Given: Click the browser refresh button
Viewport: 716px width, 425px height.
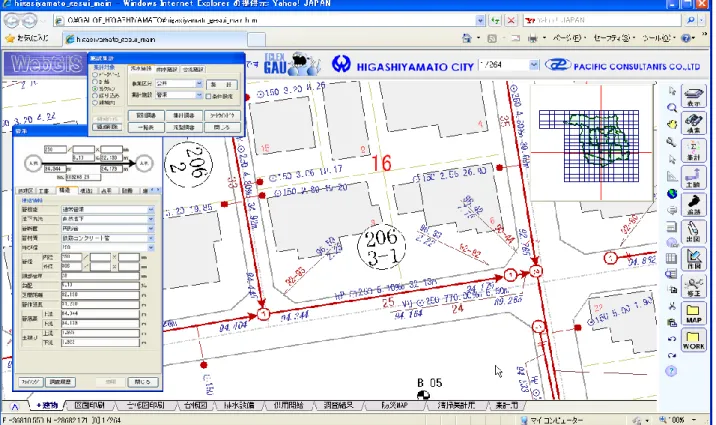Looking at the screenshot, I should [x=495, y=20].
